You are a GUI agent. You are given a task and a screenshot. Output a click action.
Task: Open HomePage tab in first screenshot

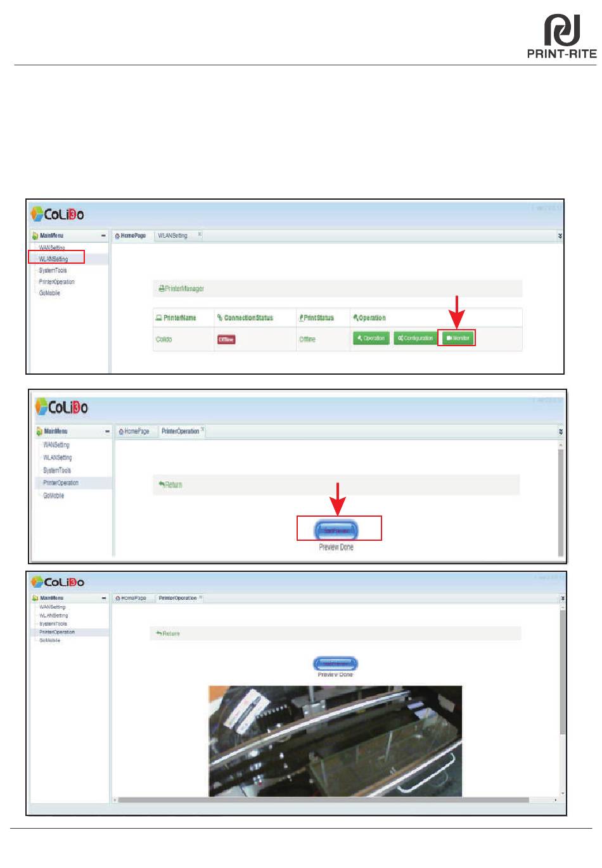click(x=130, y=235)
